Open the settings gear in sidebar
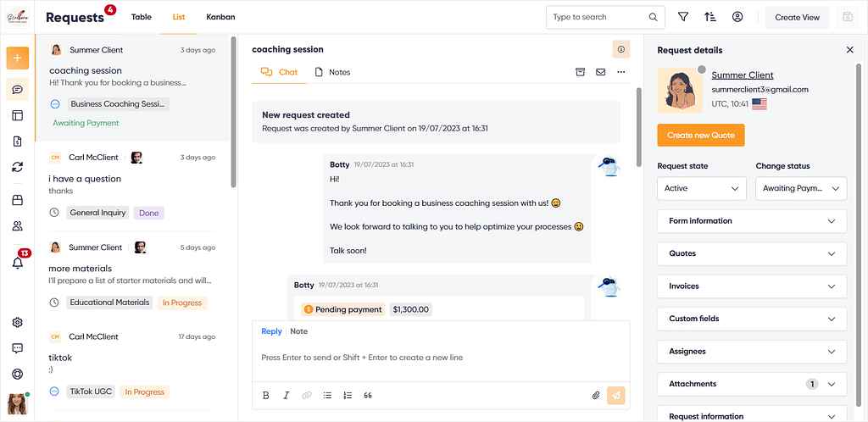The image size is (868, 422). point(18,323)
